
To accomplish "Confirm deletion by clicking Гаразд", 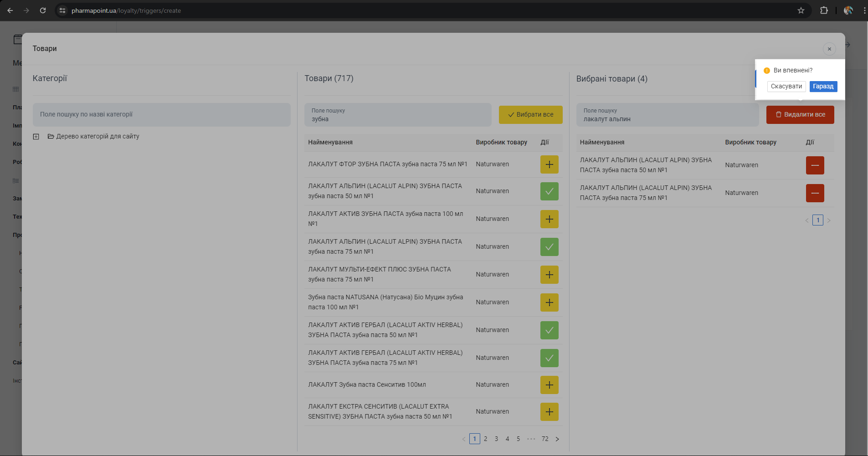I will tap(823, 87).
